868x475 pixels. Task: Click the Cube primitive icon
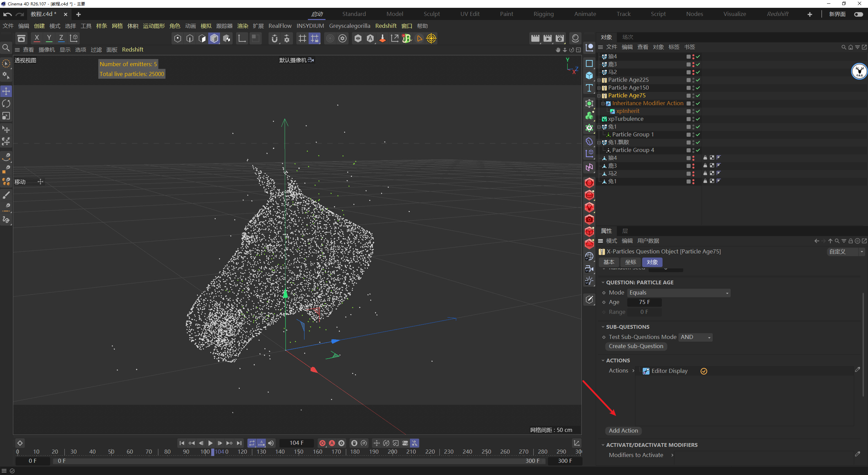(589, 76)
